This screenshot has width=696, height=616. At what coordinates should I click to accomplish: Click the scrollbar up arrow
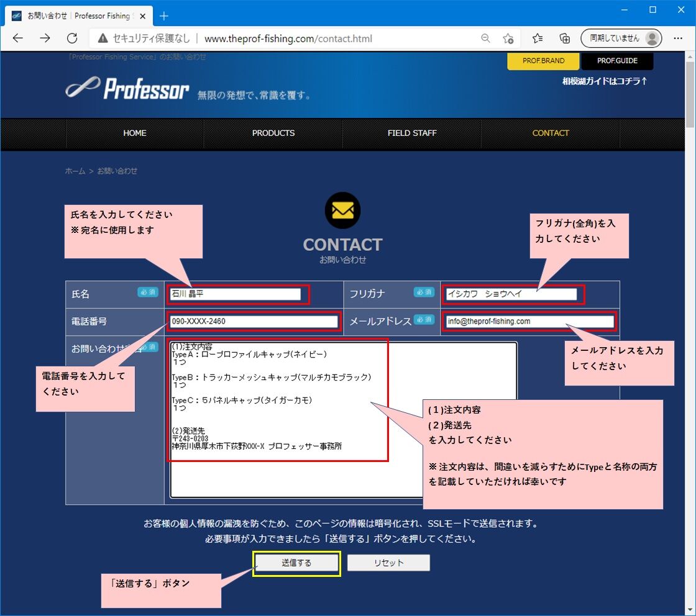click(x=690, y=57)
